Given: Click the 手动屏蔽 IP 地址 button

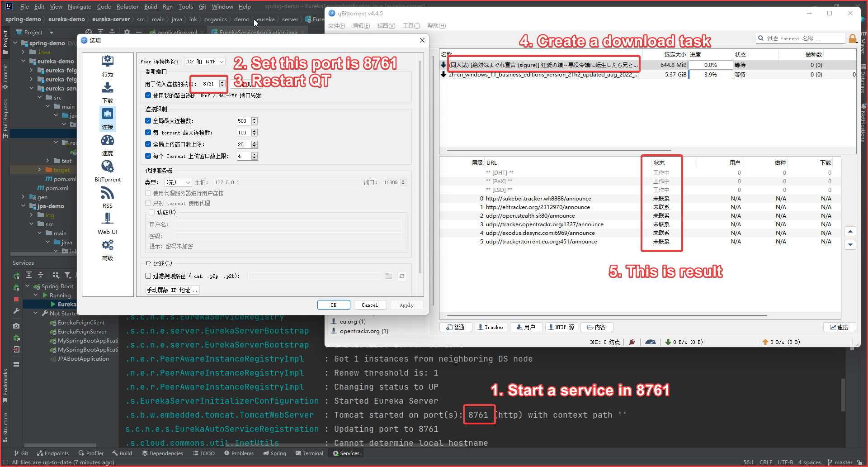Looking at the screenshot, I should point(171,290).
